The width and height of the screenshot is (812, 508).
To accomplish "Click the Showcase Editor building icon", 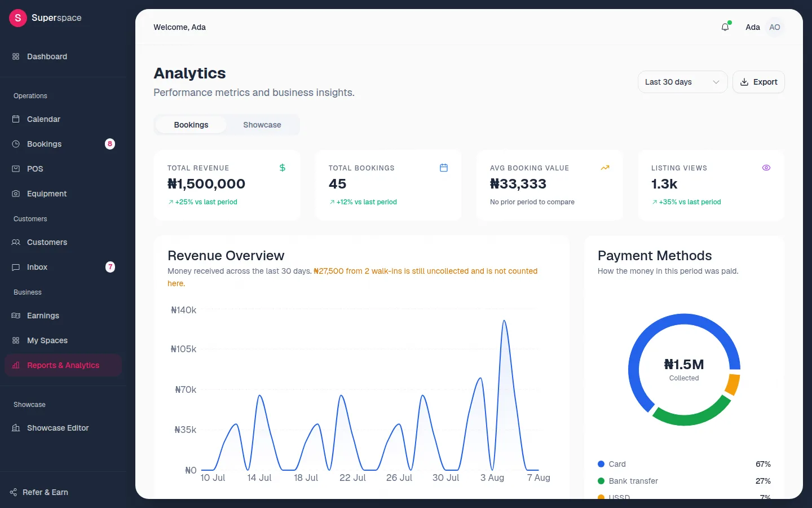I will (16, 428).
